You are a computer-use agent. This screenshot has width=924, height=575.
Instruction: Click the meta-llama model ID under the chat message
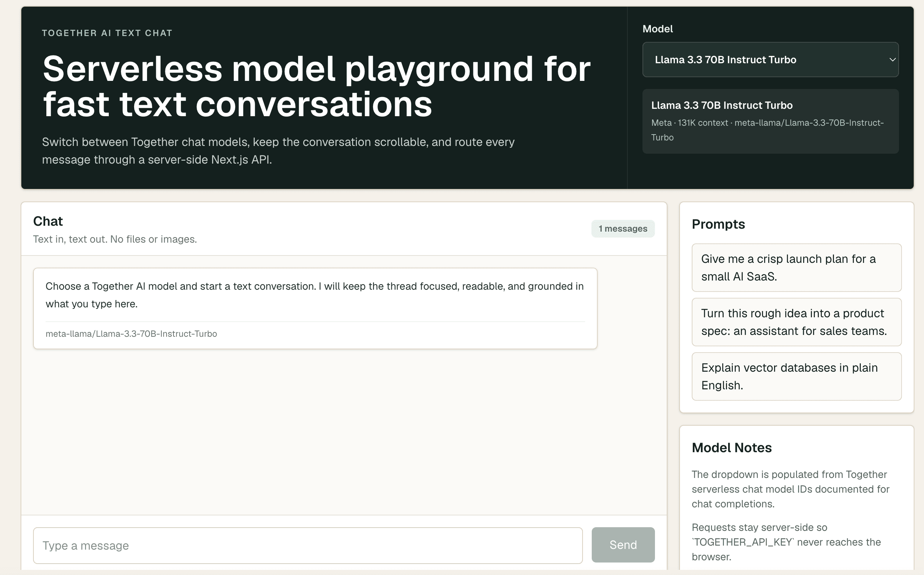(131, 333)
